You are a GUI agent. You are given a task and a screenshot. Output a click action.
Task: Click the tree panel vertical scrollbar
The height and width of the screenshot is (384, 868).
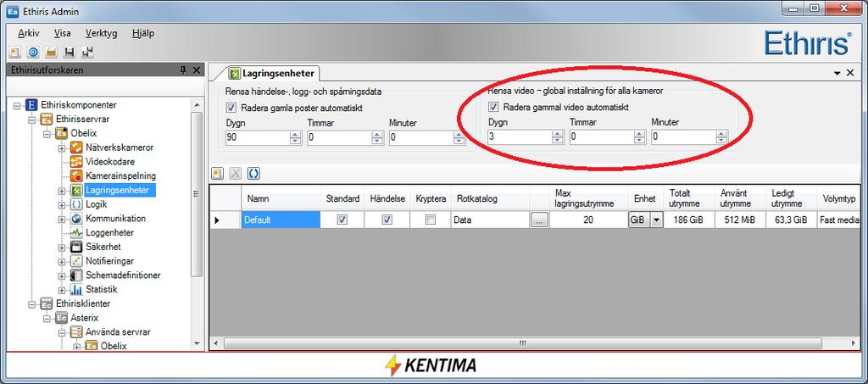coord(197,192)
